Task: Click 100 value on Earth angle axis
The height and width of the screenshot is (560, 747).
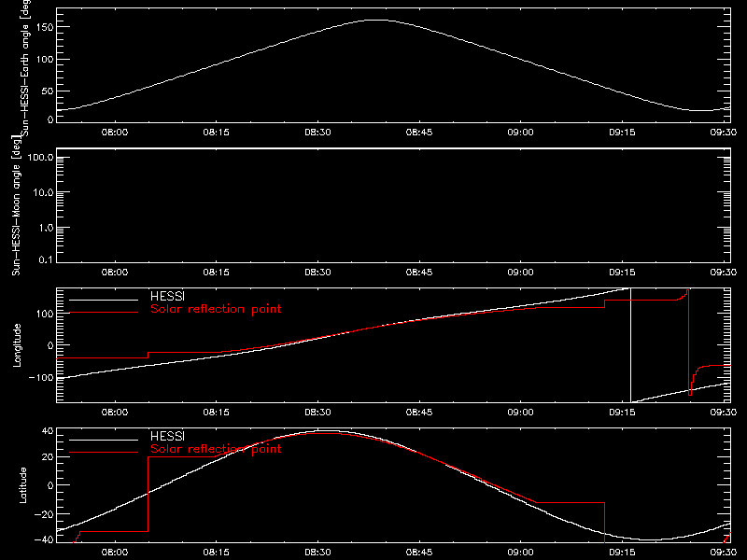Action: pos(45,59)
